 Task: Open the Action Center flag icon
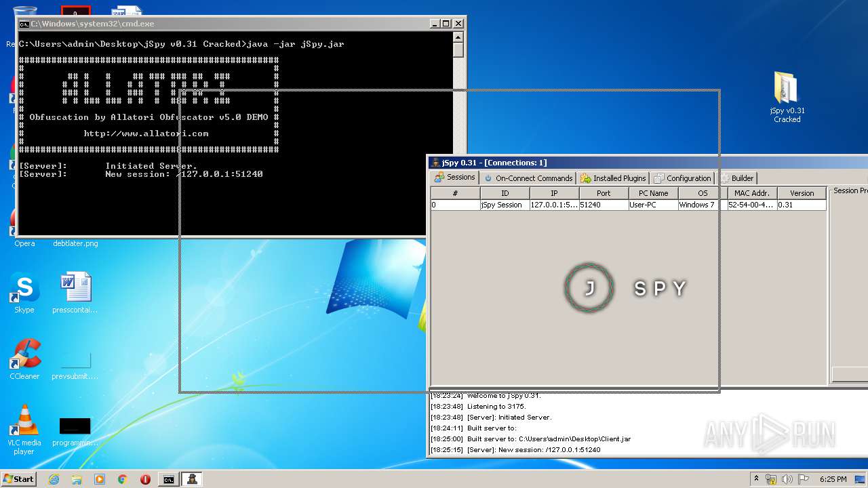tap(804, 479)
